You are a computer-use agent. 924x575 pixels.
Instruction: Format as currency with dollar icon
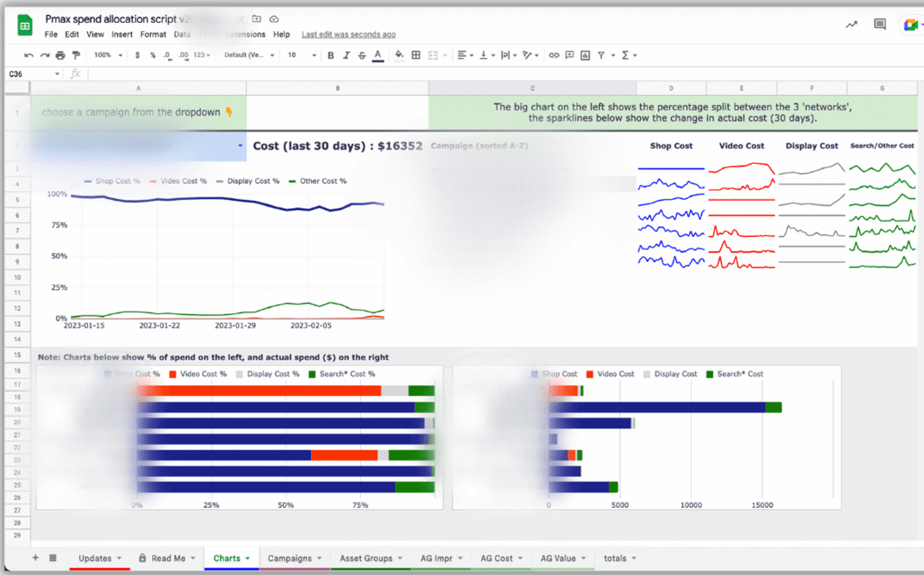pos(137,55)
